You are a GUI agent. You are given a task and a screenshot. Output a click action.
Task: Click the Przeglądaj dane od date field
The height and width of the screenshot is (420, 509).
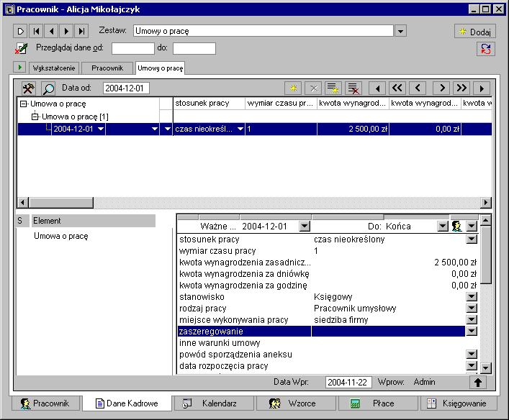pyautogui.click(x=132, y=48)
